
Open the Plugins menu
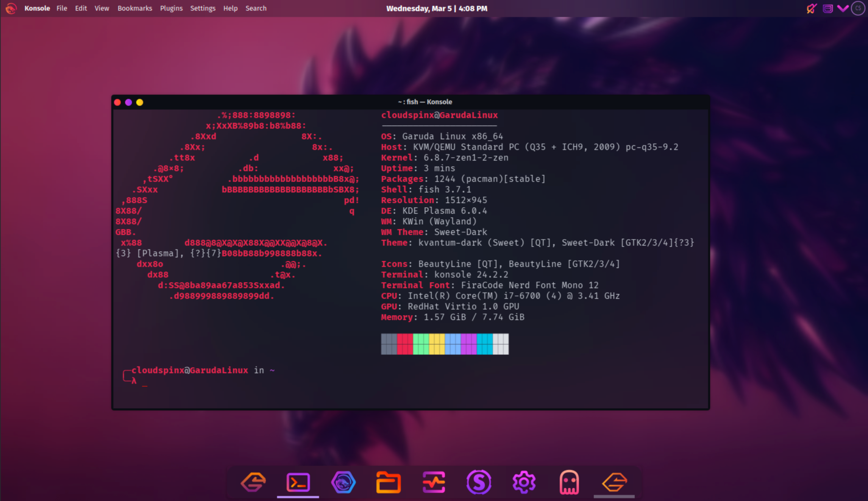171,8
